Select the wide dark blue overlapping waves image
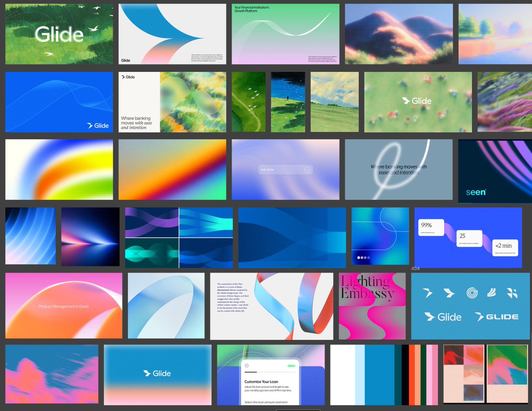Image resolution: width=532 pixels, height=411 pixels. (x=292, y=238)
